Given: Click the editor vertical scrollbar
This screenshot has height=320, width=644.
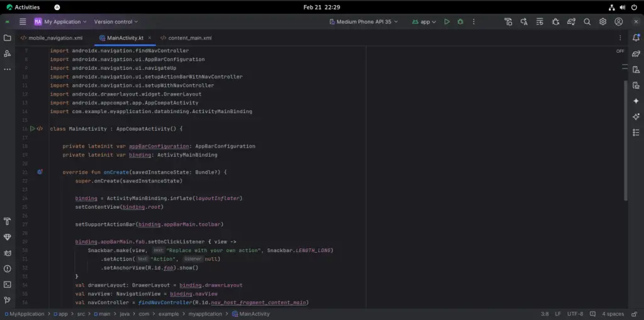Looking at the screenshot, I should tap(626, 140).
